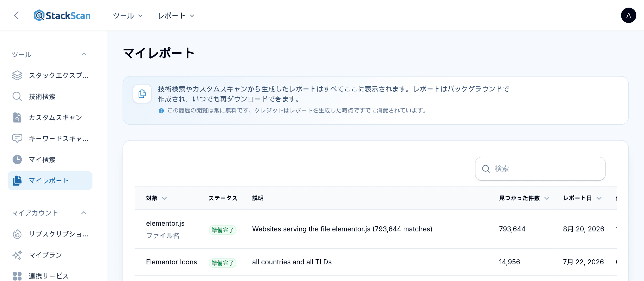Click the 説明 column header
This screenshot has height=281, width=644.
(x=258, y=198)
